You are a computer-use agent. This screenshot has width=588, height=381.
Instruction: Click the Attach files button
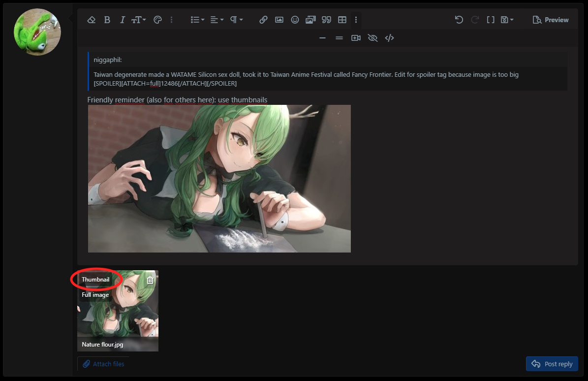(103, 364)
